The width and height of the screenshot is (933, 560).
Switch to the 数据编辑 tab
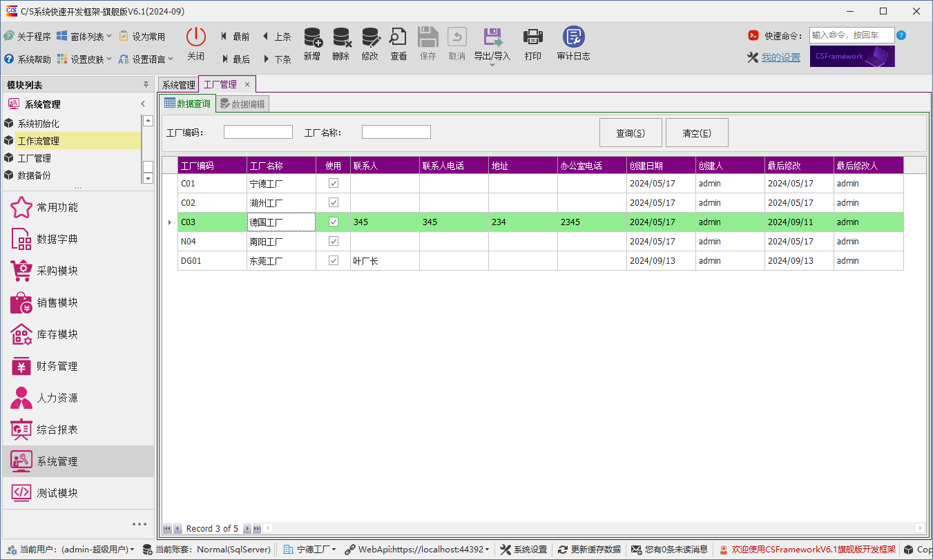[242, 104]
